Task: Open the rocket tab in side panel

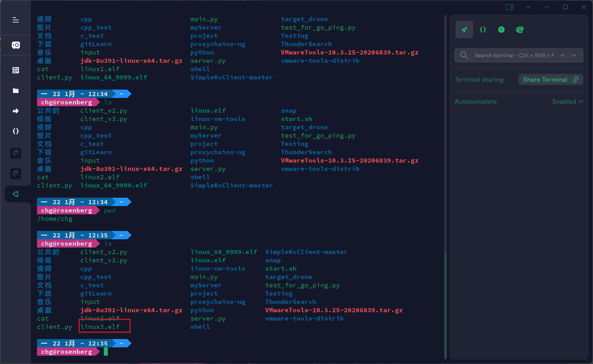Action: coord(464,30)
